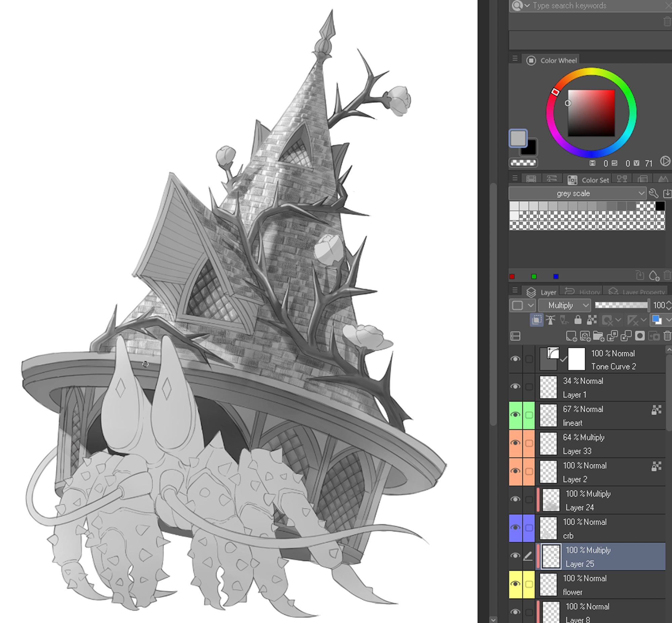Create a new layer folder
Viewport: 672px width, 623px height.
coord(598,336)
